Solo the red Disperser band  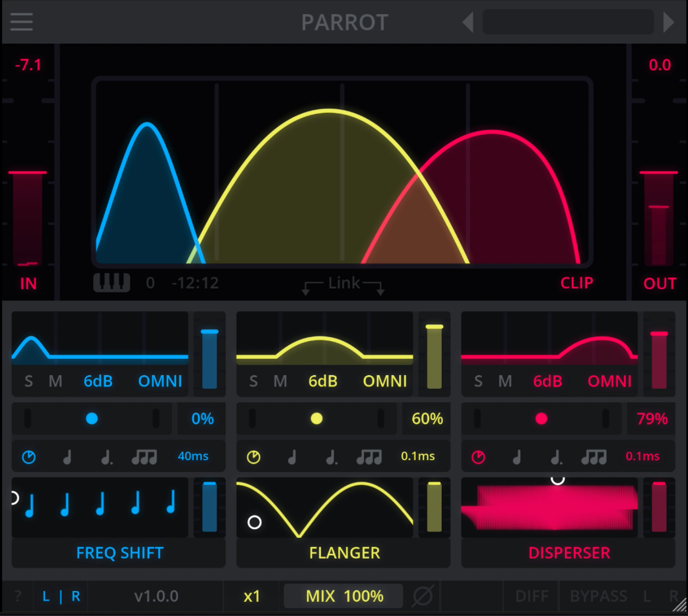tap(478, 381)
